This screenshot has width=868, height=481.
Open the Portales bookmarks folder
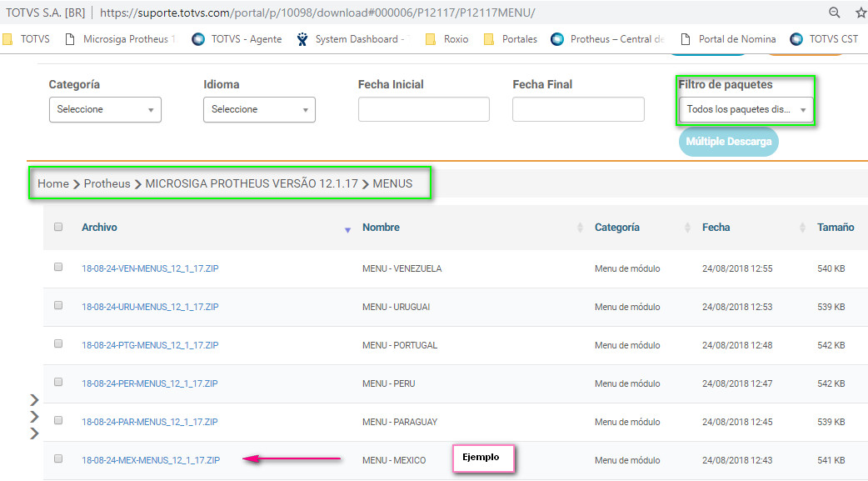511,39
